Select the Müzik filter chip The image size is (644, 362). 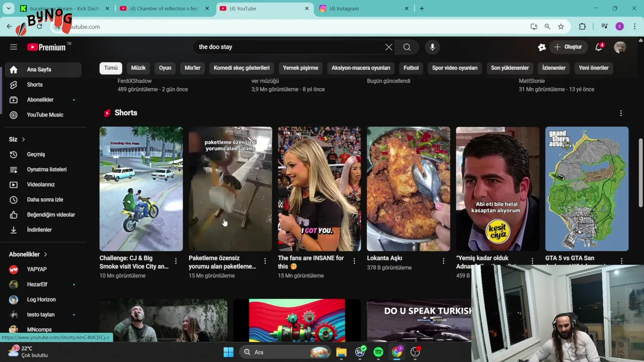coord(138,68)
